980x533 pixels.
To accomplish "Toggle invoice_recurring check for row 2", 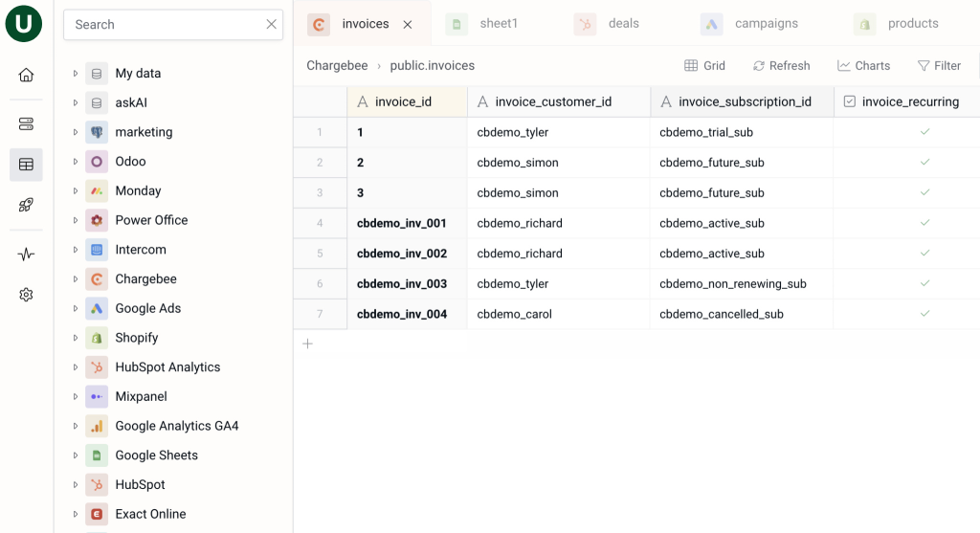I will tap(925, 162).
